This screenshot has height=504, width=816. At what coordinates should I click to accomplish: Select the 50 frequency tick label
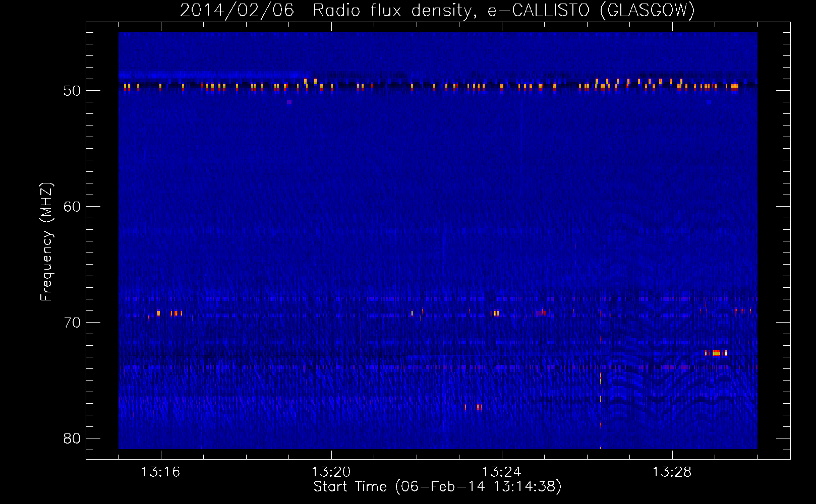pos(72,91)
